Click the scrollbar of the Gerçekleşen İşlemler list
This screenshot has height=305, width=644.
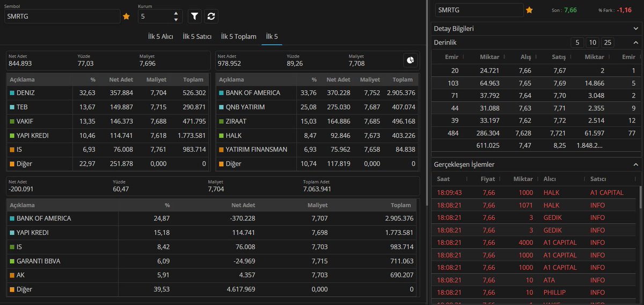(640, 197)
